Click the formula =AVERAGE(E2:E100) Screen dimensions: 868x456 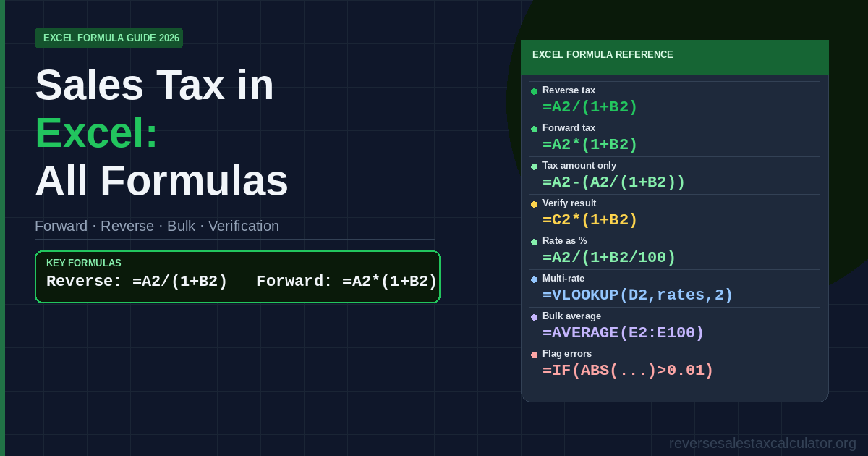623,333
